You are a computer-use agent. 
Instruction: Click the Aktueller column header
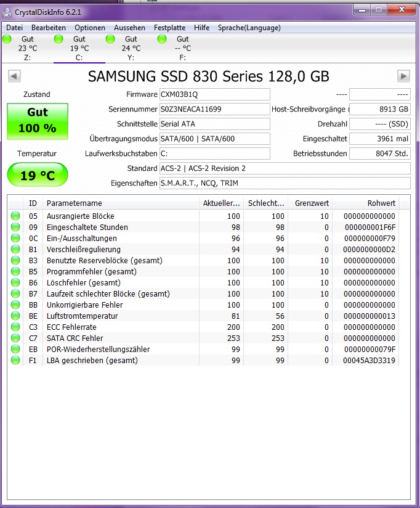pos(221,203)
